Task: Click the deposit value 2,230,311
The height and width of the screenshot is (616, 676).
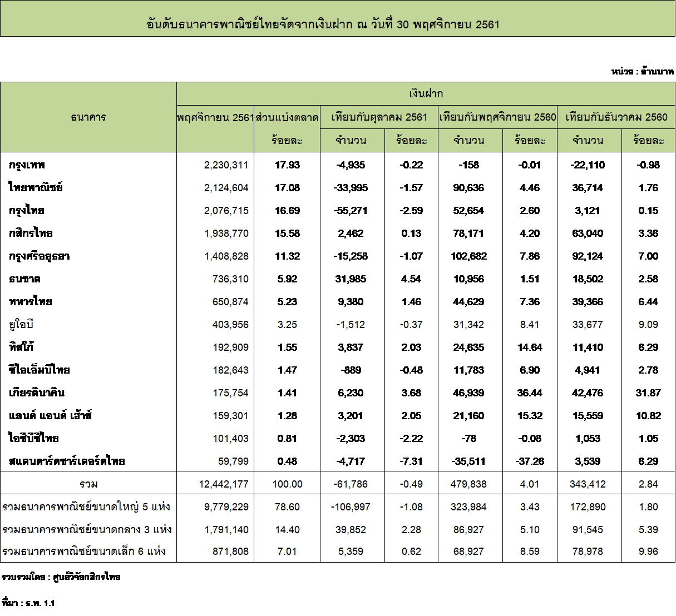Action: (226, 165)
